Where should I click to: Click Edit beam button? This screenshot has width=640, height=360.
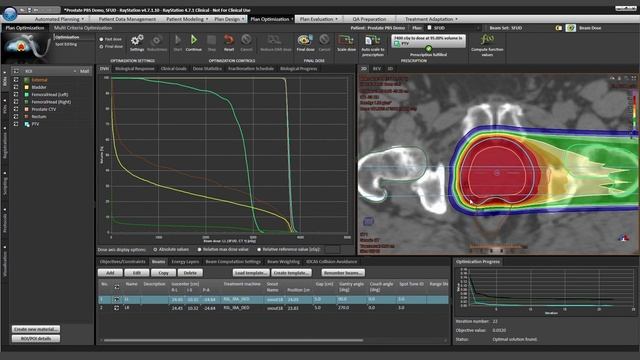[x=137, y=273]
